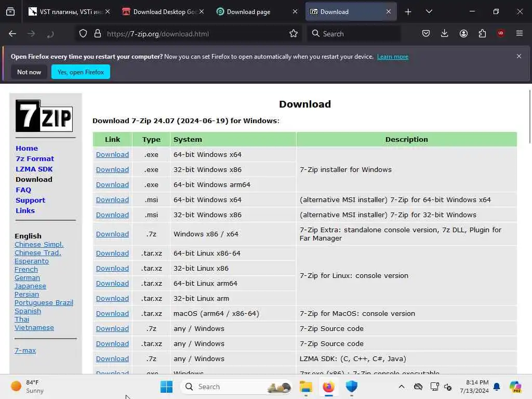Click the taskbar clock showing 8:14 PM
Viewport: 532px width, 399px height.
[474, 387]
